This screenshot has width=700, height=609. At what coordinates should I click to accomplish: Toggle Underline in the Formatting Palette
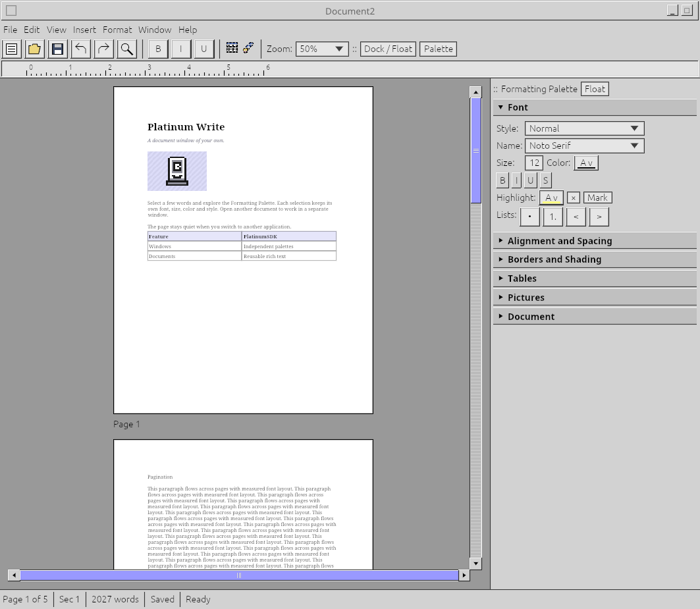(530, 180)
